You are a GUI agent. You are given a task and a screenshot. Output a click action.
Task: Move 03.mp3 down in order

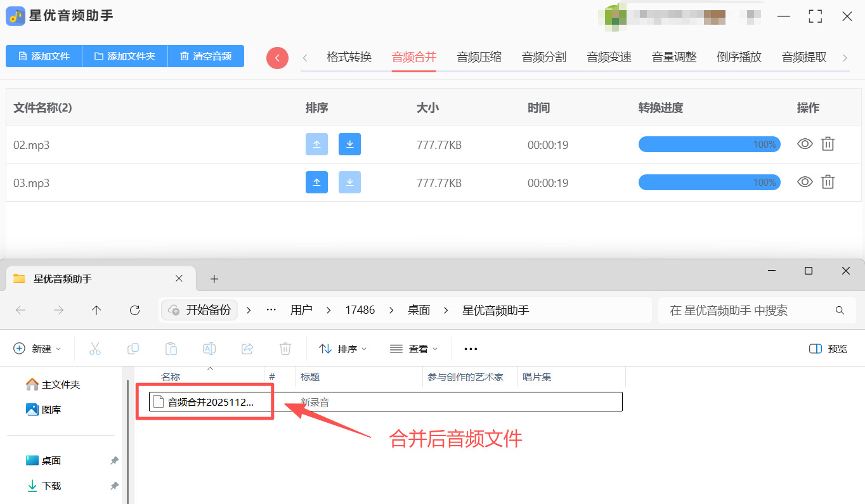[349, 183]
